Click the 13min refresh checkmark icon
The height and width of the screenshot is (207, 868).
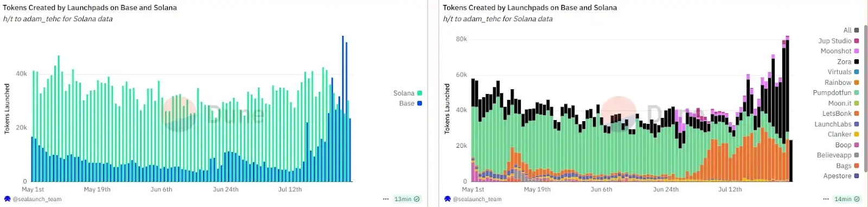tap(417, 199)
